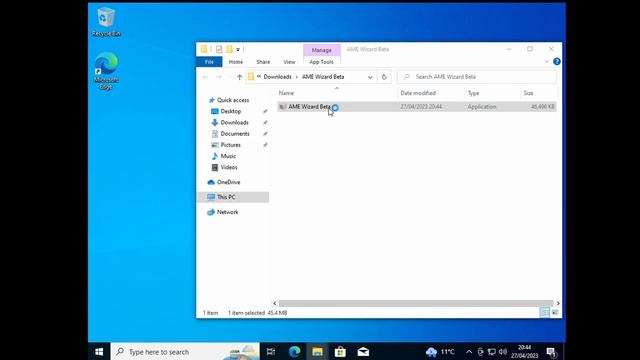Open Explorer help question mark icon

click(x=556, y=62)
